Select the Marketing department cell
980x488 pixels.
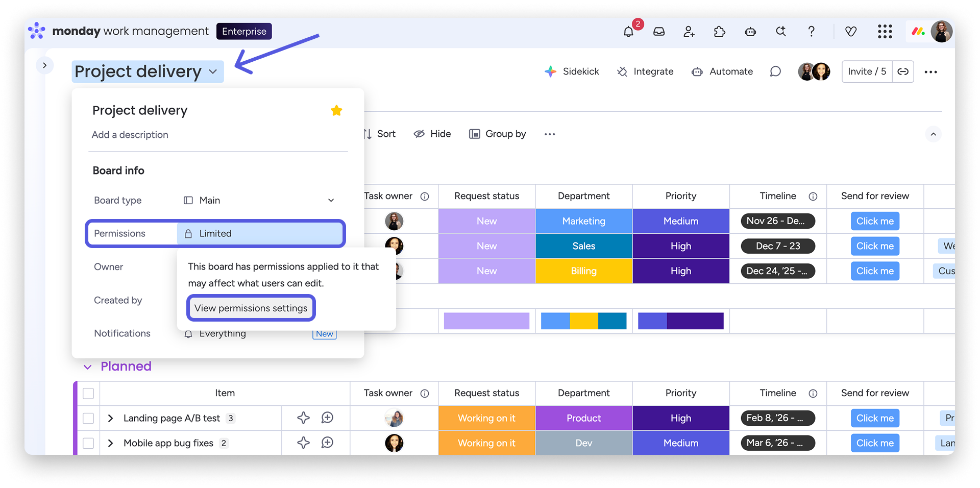coord(584,221)
